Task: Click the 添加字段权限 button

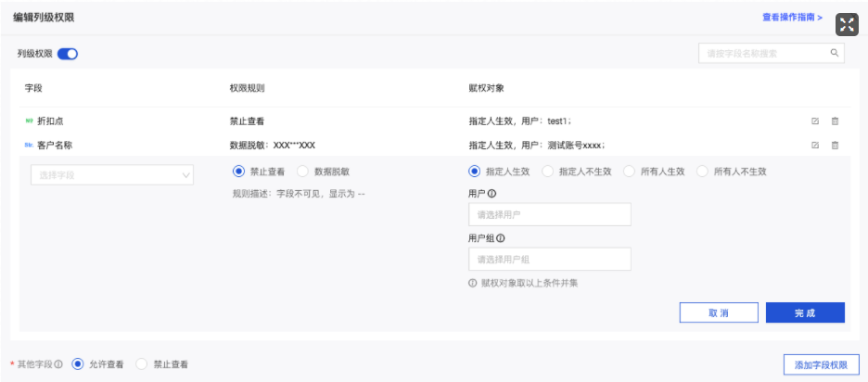Action: tap(821, 364)
